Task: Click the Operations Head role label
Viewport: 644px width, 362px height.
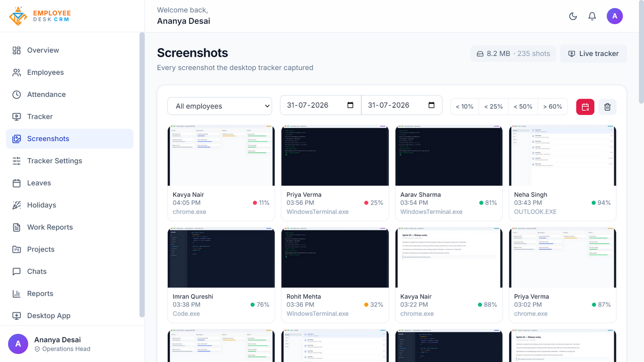Action: (x=66, y=349)
